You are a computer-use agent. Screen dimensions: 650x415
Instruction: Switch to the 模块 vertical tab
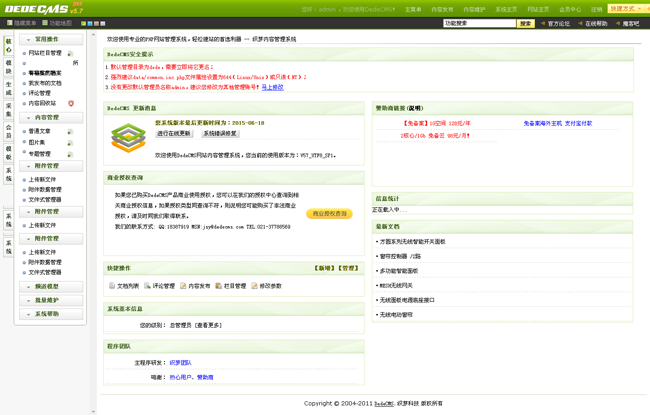coord(9,67)
